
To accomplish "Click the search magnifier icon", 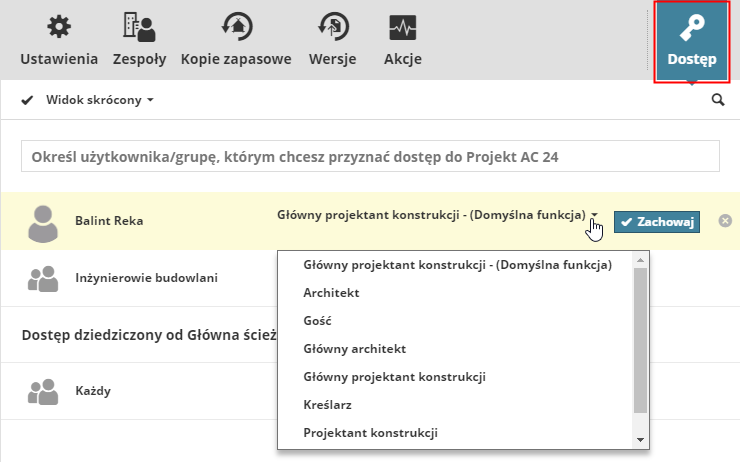I will (x=717, y=100).
